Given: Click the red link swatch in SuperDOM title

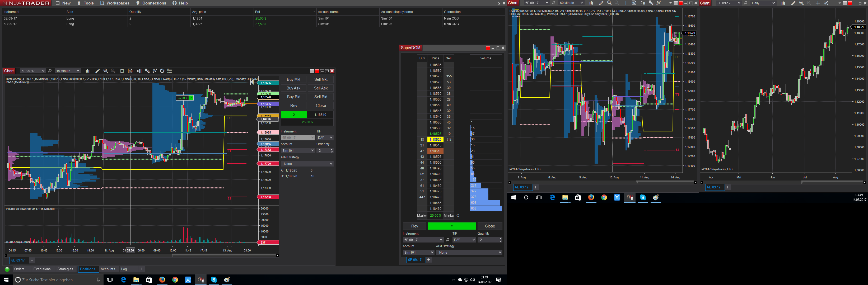Looking at the screenshot, I should click(x=488, y=48).
